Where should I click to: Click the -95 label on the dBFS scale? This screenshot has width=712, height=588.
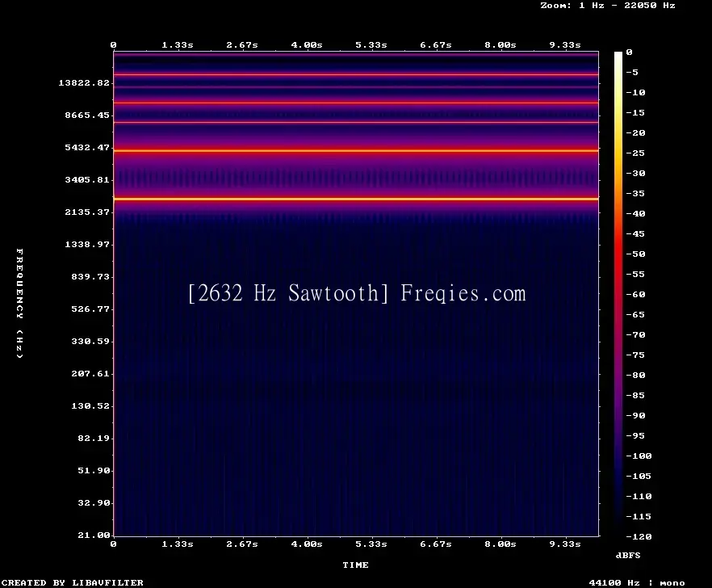pos(635,436)
